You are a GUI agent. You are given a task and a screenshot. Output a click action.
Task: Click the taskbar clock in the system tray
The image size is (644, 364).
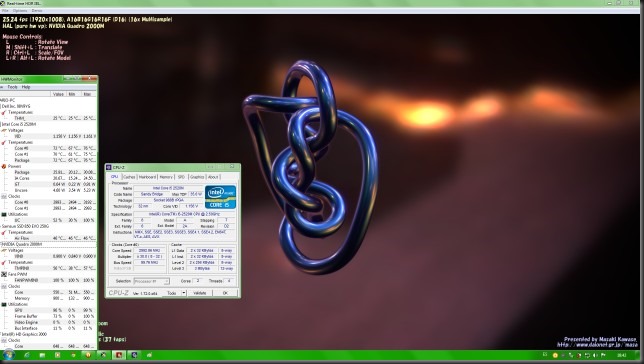pos(622,355)
